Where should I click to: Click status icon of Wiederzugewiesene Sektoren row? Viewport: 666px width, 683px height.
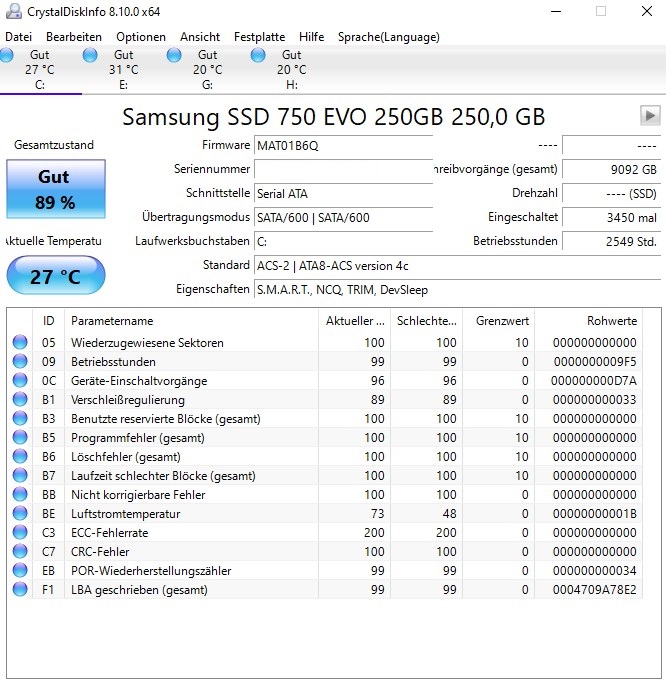click(x=20, y=342)
